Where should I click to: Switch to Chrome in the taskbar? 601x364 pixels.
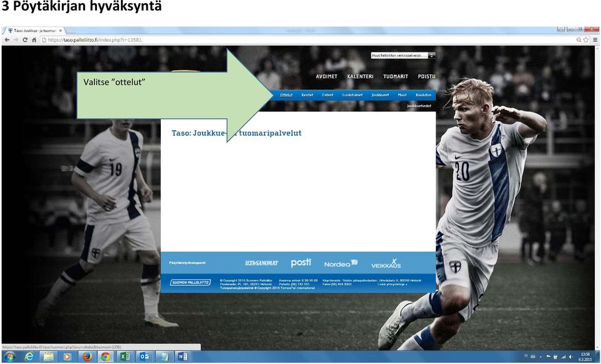(105, 357)
